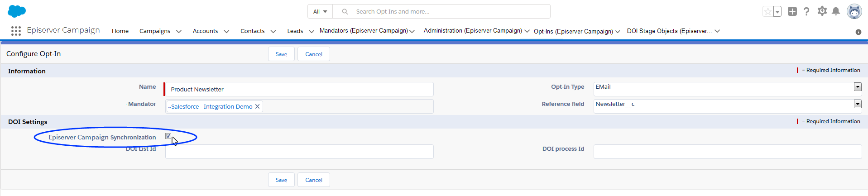Click the 'DOI Settings' section header
This screenshot has height=196, width=868.
coord(28,122)
